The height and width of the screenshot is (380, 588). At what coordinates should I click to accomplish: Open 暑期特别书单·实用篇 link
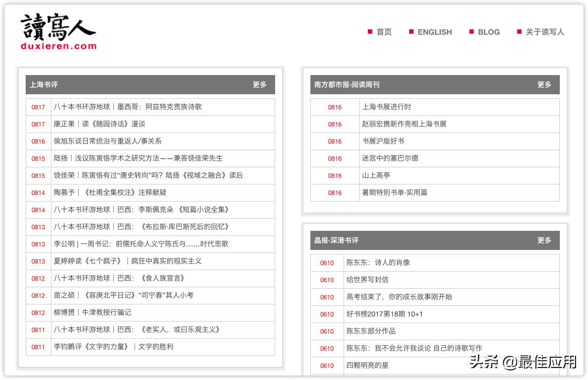coord(395,193)
